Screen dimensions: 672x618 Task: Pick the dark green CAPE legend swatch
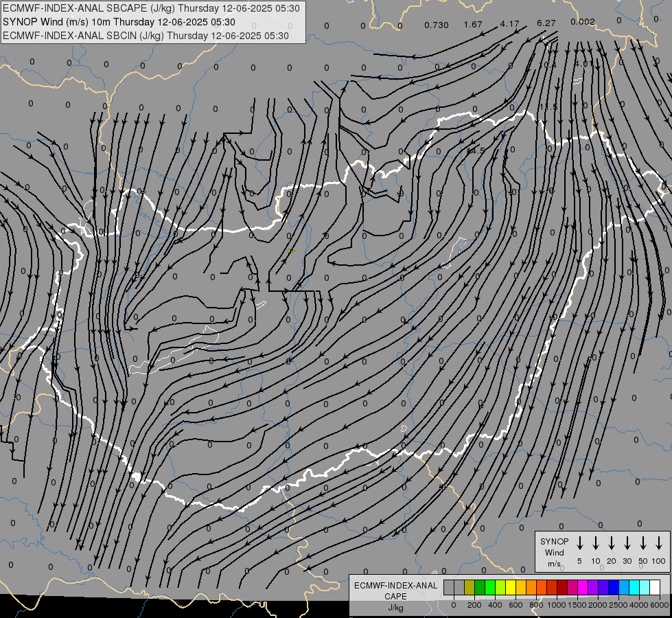[480, 587]
